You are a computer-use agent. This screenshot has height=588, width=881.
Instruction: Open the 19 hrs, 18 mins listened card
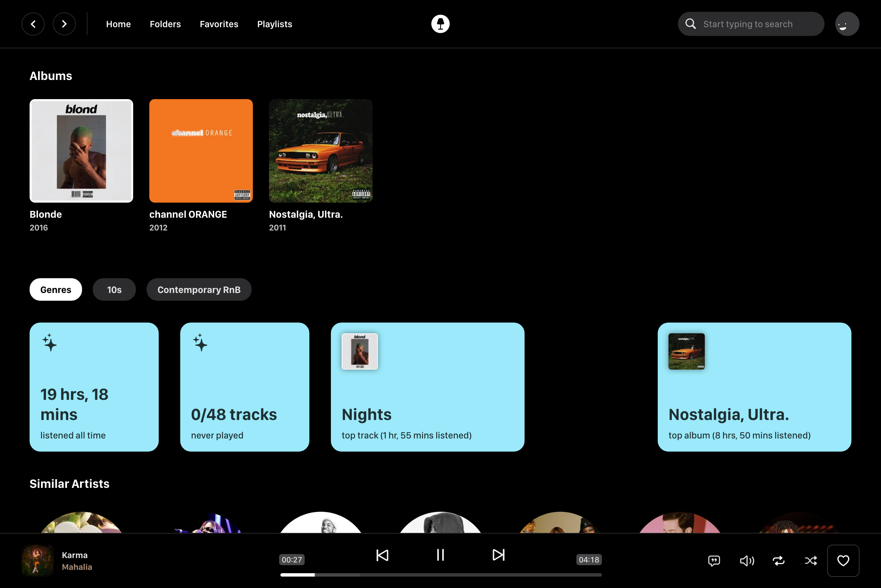(x=94, y=387)
